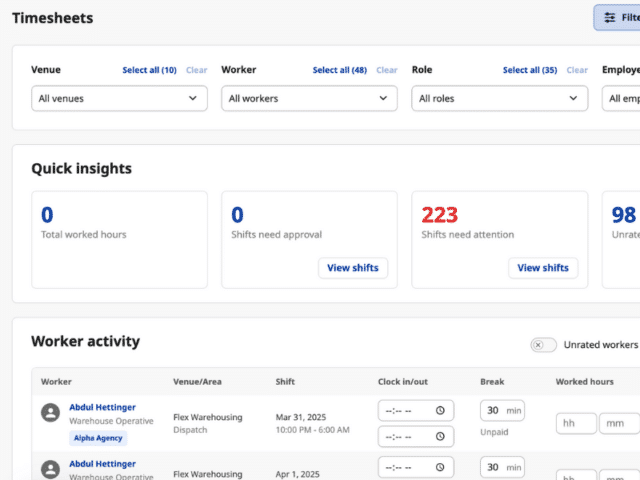640x480 pixels.
Task: Click clock icon in Mar 31 clock-out field
Action: tap(440, 437)
